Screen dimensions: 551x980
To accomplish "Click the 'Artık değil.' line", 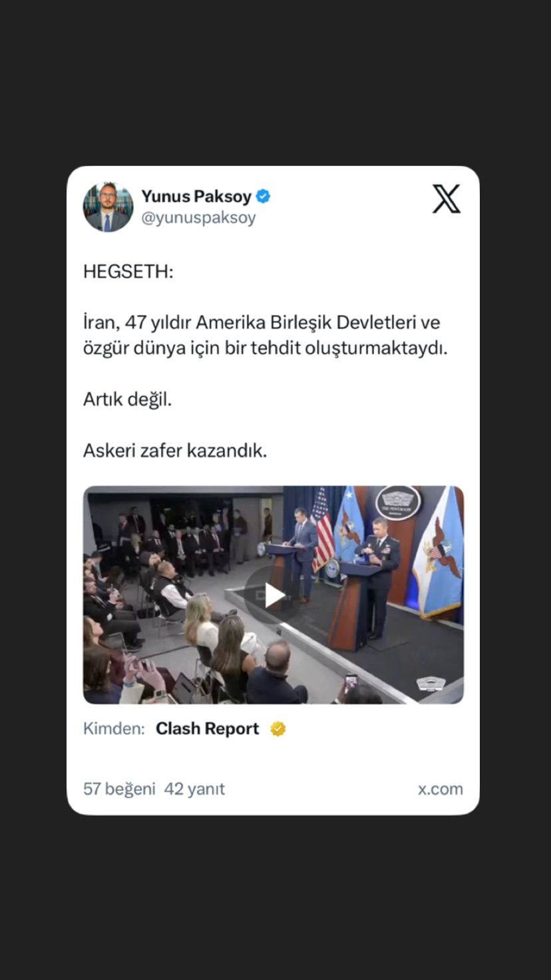I will tap(128, 399).
